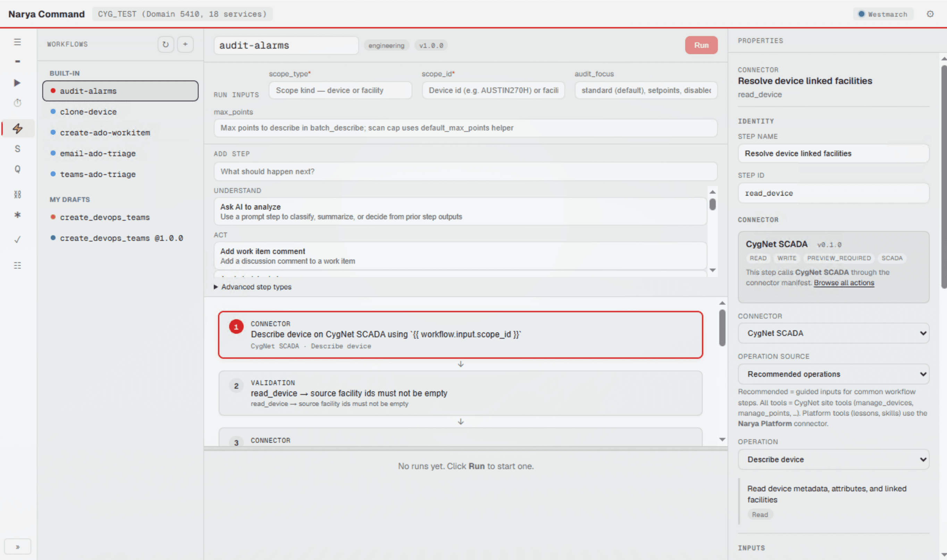Focus the audit_focus input field
Image resolution: width=947 pixels, height=560 pixels.
point(646,90)
